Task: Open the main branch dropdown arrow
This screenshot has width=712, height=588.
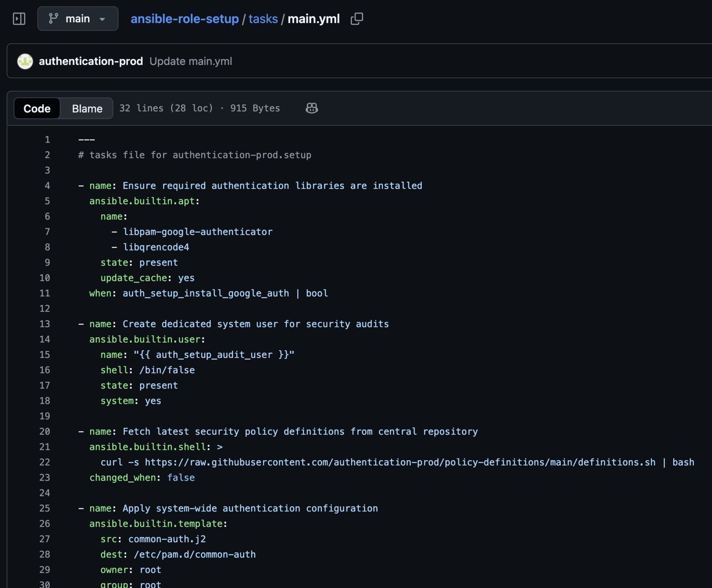Action: point(102,19)
